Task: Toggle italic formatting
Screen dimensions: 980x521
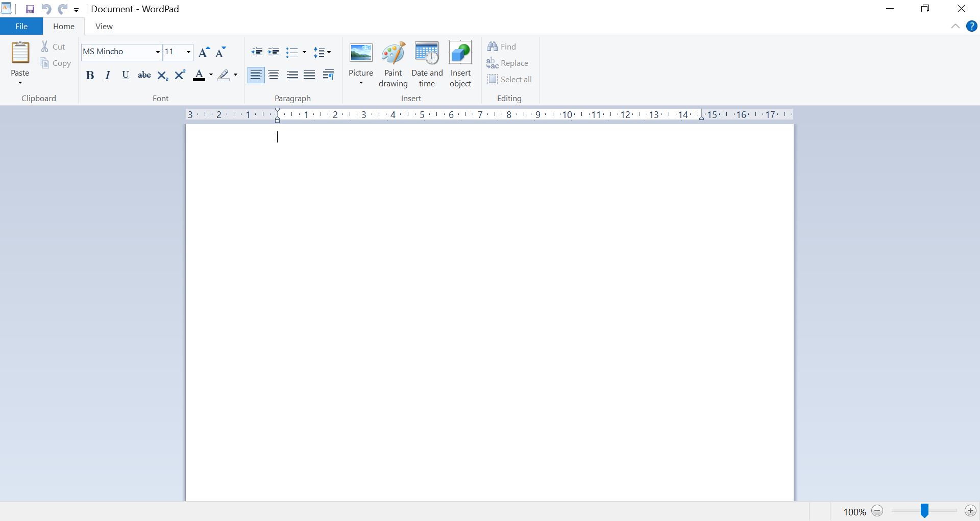Action: point(107,75)
